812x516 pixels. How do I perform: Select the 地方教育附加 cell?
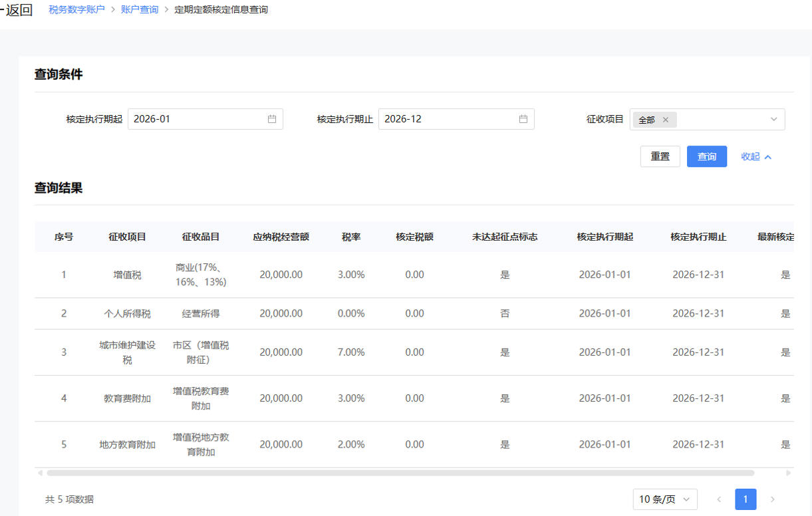[127, 444]
